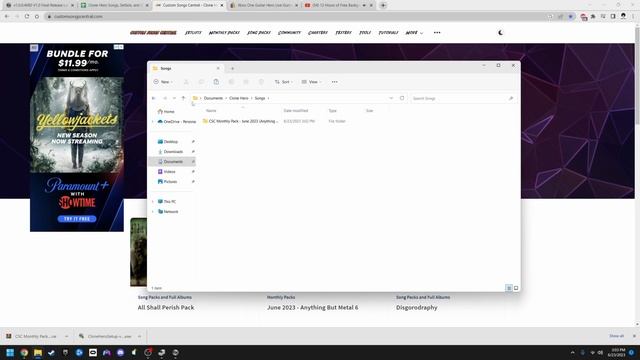Click the Copy icon in Explorer toolbar
640x360 pixels.
[201, 82]
